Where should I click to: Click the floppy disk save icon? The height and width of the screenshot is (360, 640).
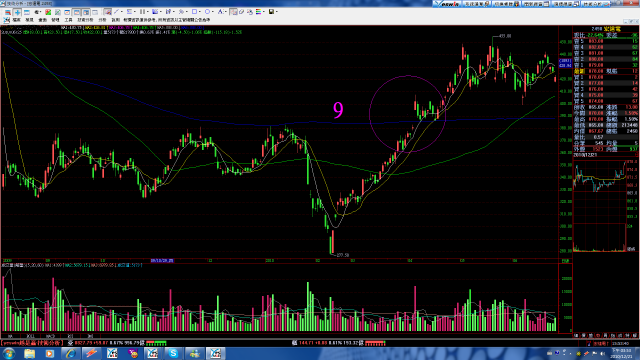coord(271,12)
